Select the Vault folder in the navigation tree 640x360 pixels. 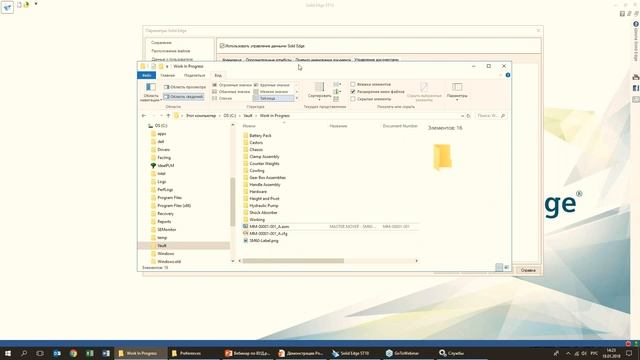click(162, 246)
